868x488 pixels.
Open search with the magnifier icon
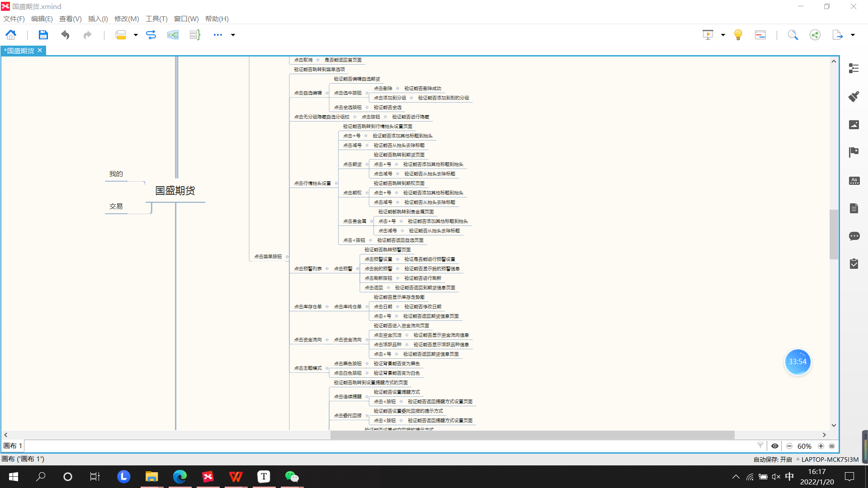tap(793, 34)
